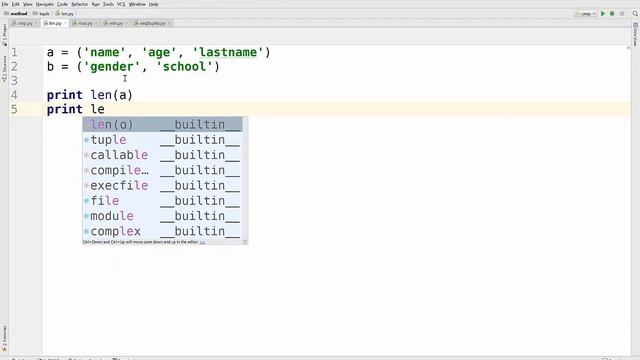Place cursor on 'school' string in line 2
Screen dimensions: 640x360
coord(184,67)
